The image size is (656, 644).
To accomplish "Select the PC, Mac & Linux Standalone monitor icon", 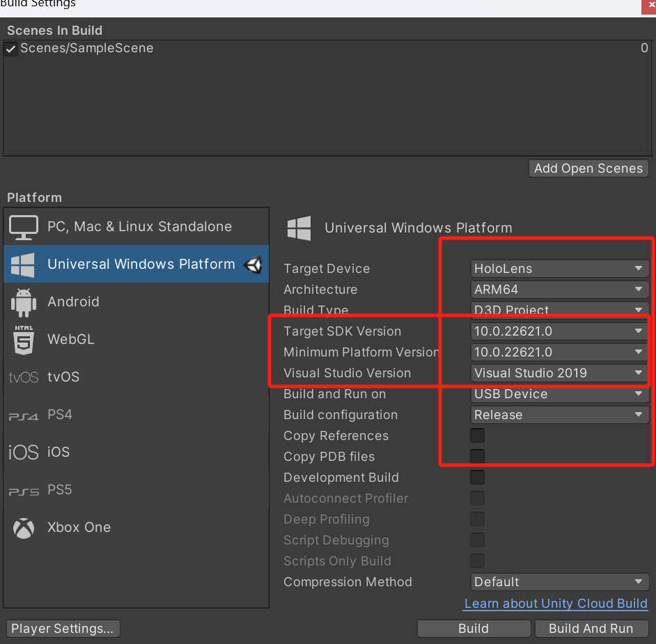I will click(24, 227).
